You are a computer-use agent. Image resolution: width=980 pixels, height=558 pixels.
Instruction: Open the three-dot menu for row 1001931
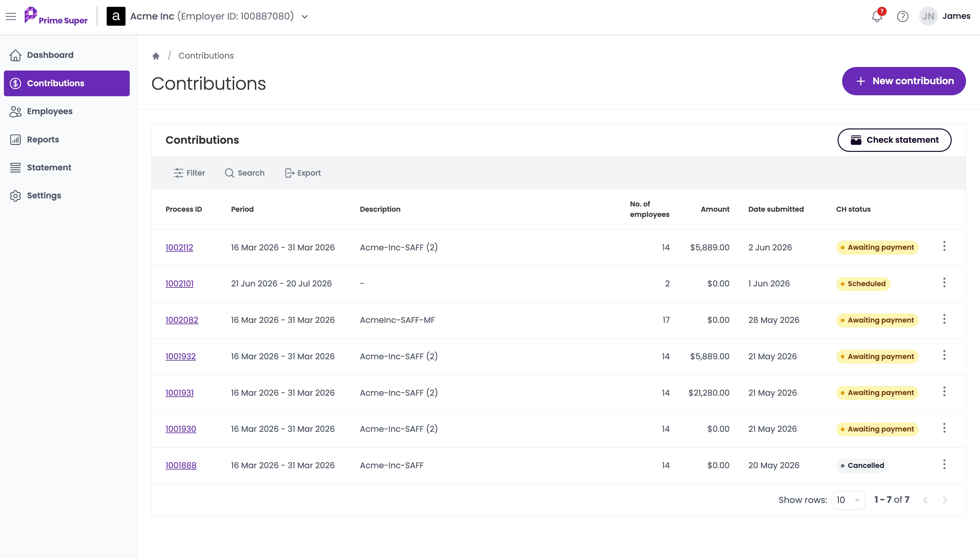(944, 391)
